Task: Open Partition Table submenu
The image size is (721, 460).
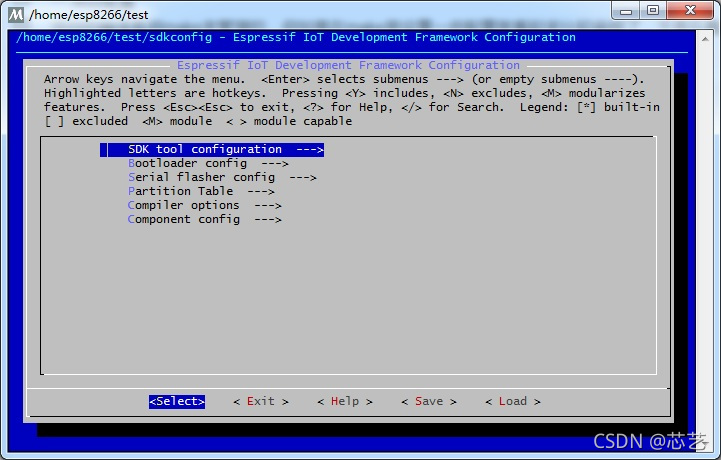Action: click(x=201, y=191)
